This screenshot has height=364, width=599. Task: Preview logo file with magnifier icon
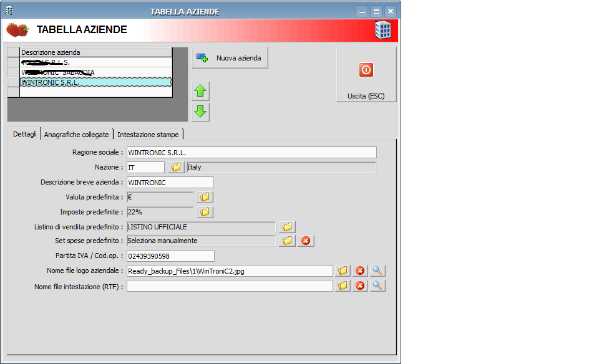pos(377,271)
